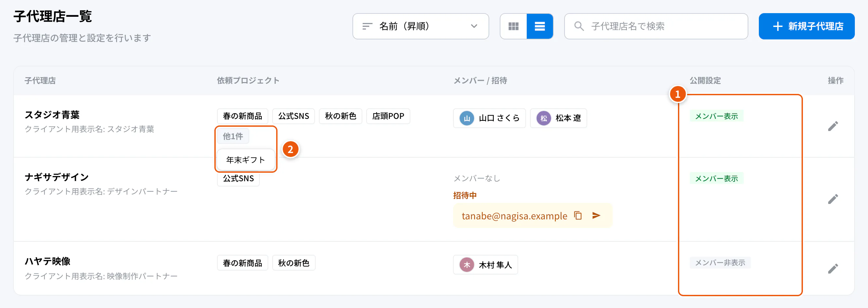Select the ナギサデザイン agency name
Image resolution: width=868 pixels, height=308 pixels.
pos(57,177)
